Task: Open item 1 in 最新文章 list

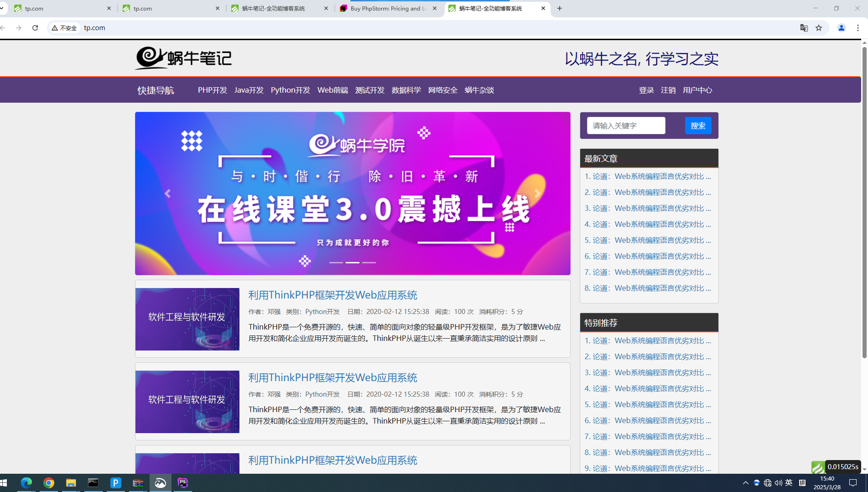Action: click(648, 176)
